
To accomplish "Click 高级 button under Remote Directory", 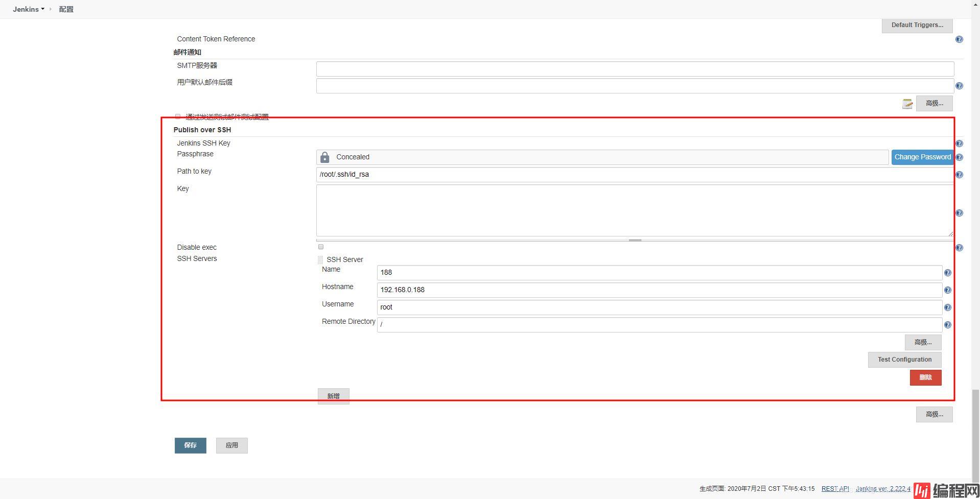I will [923, 342].
